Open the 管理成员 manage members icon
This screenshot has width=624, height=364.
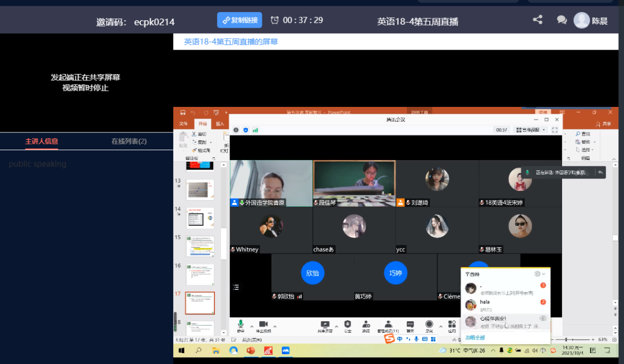click(388, 325)
